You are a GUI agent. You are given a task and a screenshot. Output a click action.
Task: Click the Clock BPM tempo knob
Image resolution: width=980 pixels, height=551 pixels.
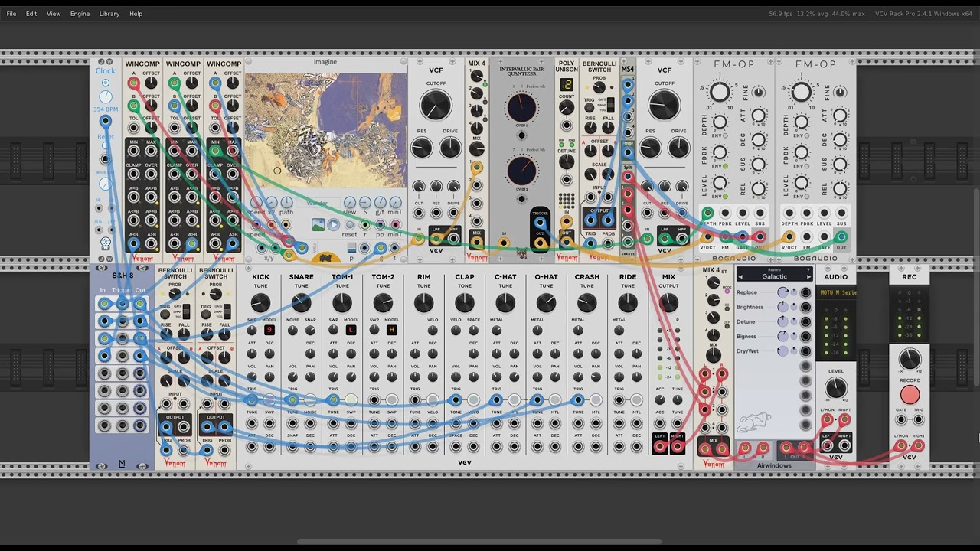(106, 97)
